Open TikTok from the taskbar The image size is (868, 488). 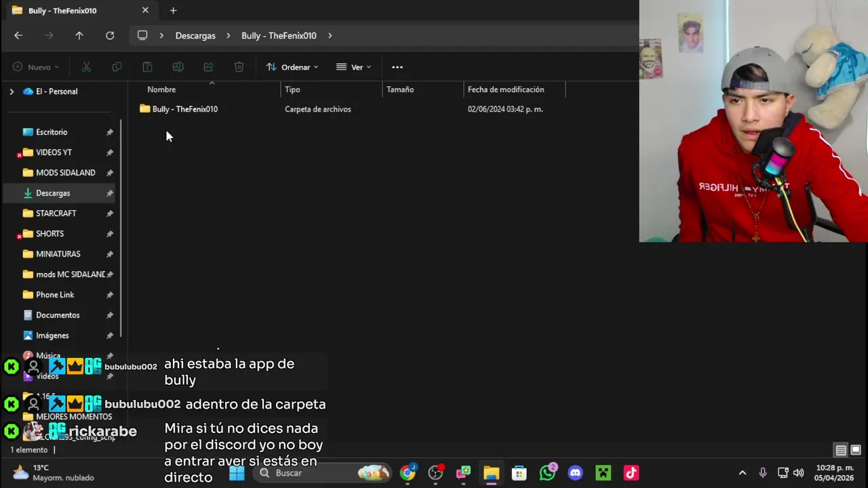click(631, 473)
